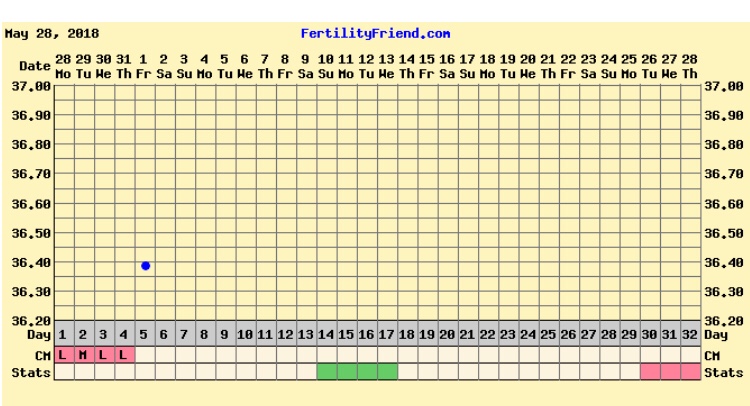Image resolution: width=750 pixels, height=406 pixels.
Task: Click the 'CM' row label on right
Action: pyautogui.click(x=713, y=354)
